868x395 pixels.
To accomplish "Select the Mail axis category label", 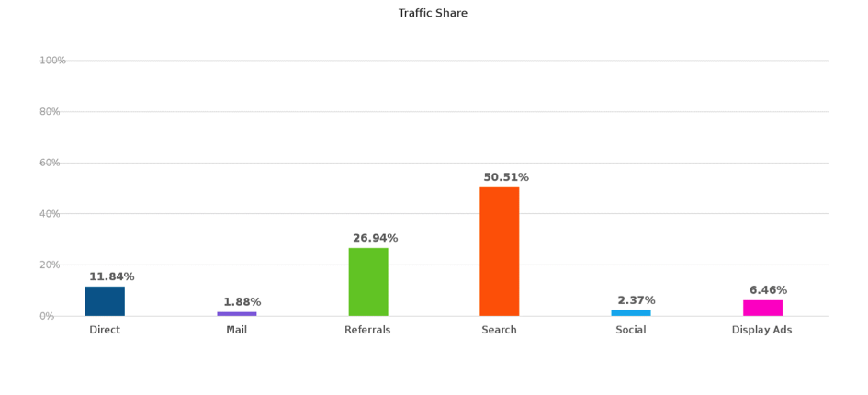I will point(237,330).
